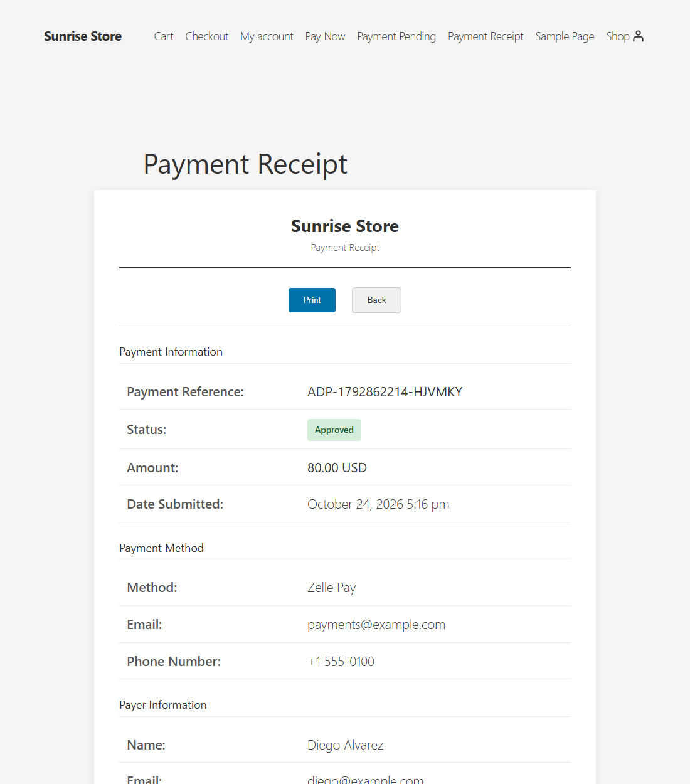Image resolution: width=690 pixels, height=784 pixels.
Task: Go to the Checkout page
Action: click(x=207, y=36)
